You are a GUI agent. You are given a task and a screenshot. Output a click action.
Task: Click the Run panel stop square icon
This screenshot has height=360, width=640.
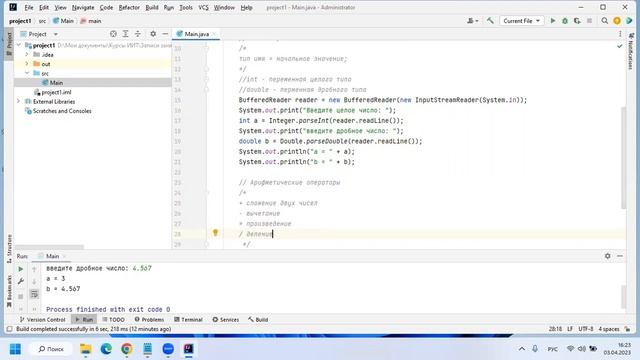click(x=20, y=296)
